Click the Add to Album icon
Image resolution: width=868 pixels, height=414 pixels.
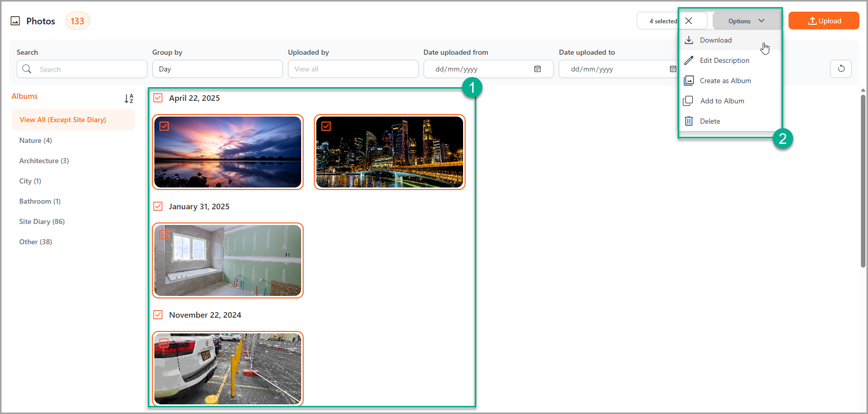pos(688,101)
